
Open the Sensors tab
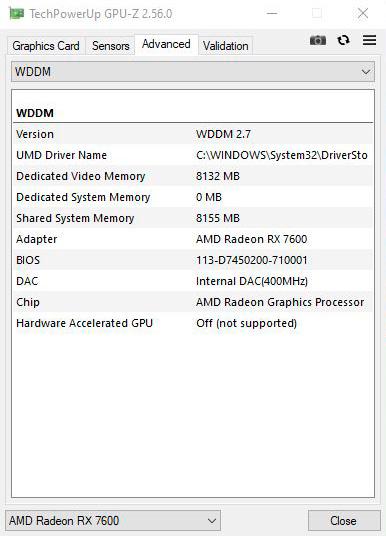coord(110,46)
